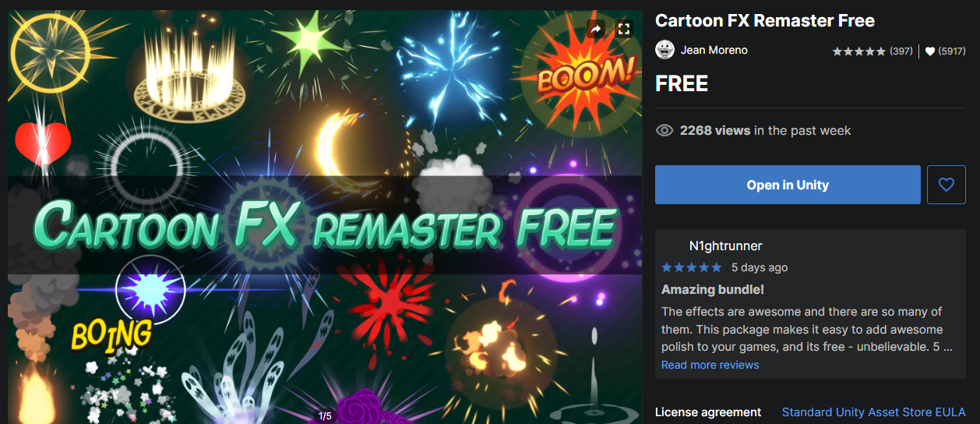This screenshot has height=424, width=980.
Task: Click the Cartoon FX Remaster Free page title
Action: point(765,21)
